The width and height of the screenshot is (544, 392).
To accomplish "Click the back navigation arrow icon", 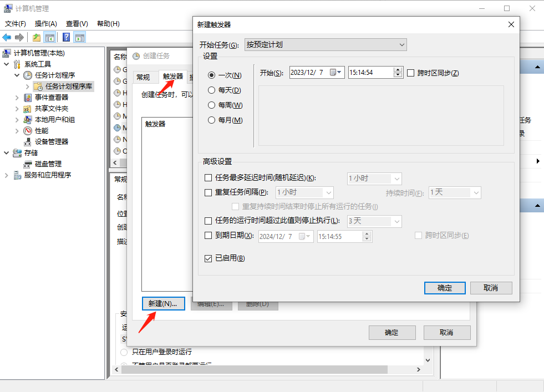I will click(7, 37).
